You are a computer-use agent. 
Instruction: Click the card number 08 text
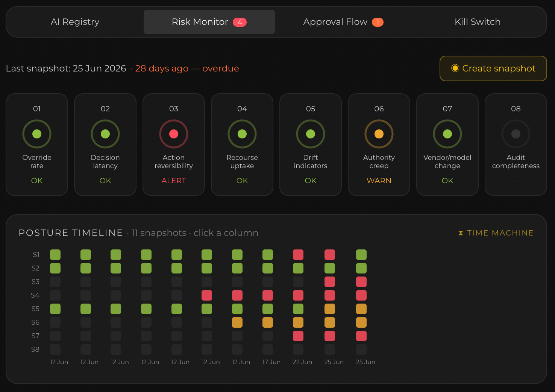point(516,109)
